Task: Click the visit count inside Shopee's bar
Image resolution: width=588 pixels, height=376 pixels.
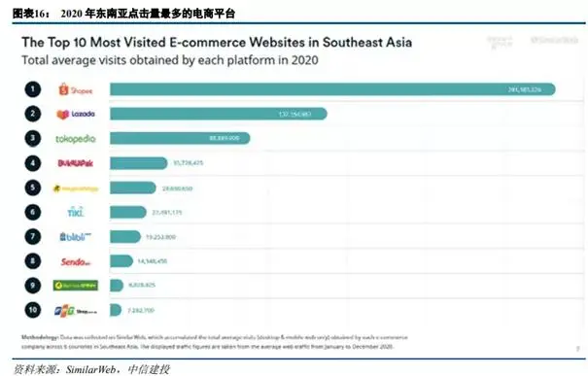Action: [x=525, y=89]
